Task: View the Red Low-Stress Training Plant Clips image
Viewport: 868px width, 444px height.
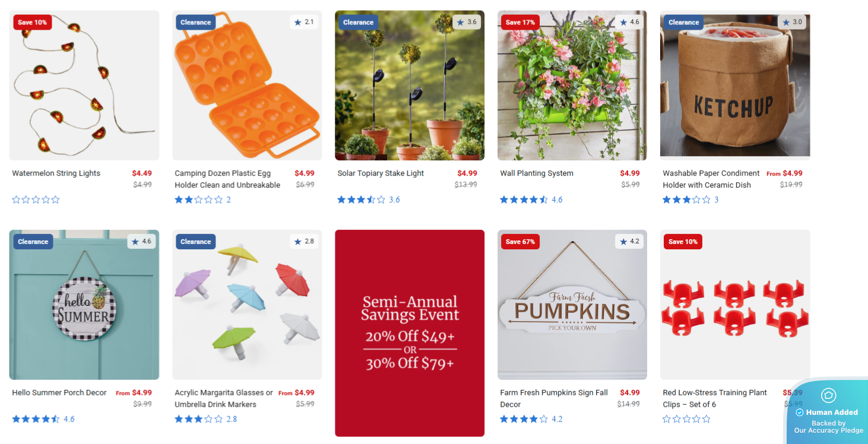Action: [x=735, y=305]
